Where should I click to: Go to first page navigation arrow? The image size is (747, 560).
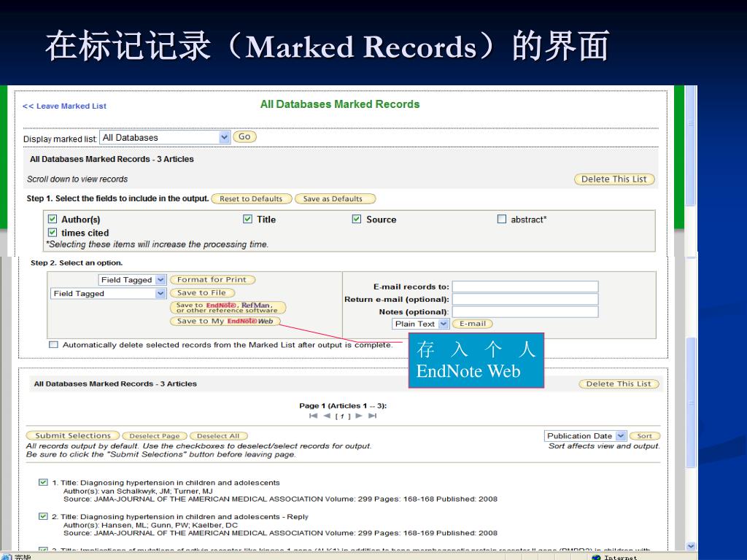pos(313,416)
